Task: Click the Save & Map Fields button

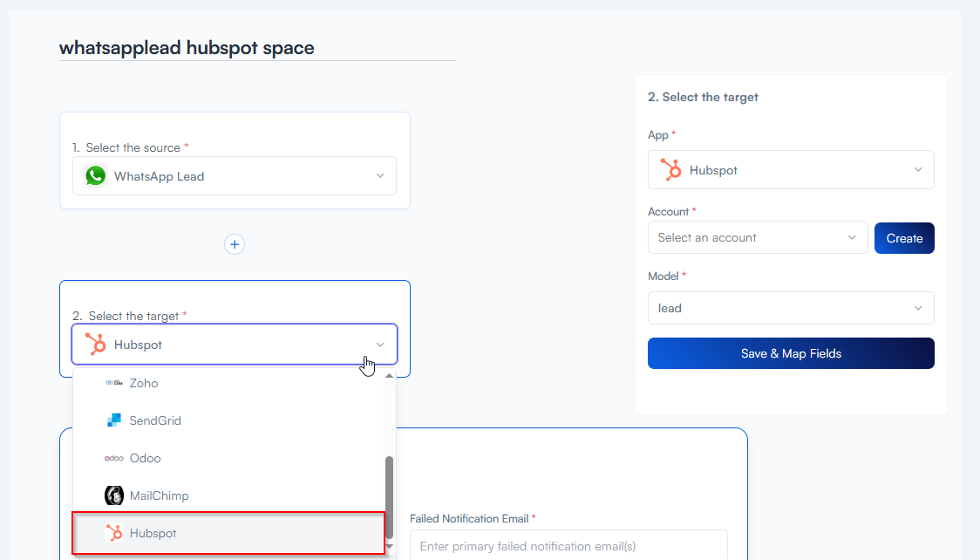Action: coord(790,353)
